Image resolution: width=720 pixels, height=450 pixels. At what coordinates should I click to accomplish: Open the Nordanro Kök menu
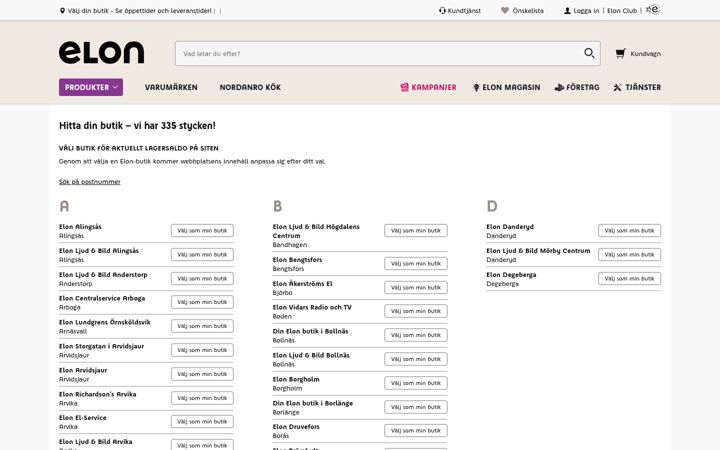[x=250, y=87]
